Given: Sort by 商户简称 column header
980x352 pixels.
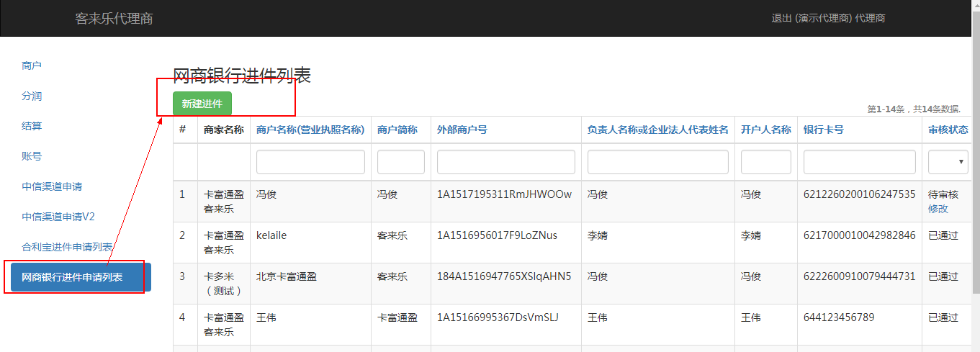Looking at the screenshot, I should [397, 130].
